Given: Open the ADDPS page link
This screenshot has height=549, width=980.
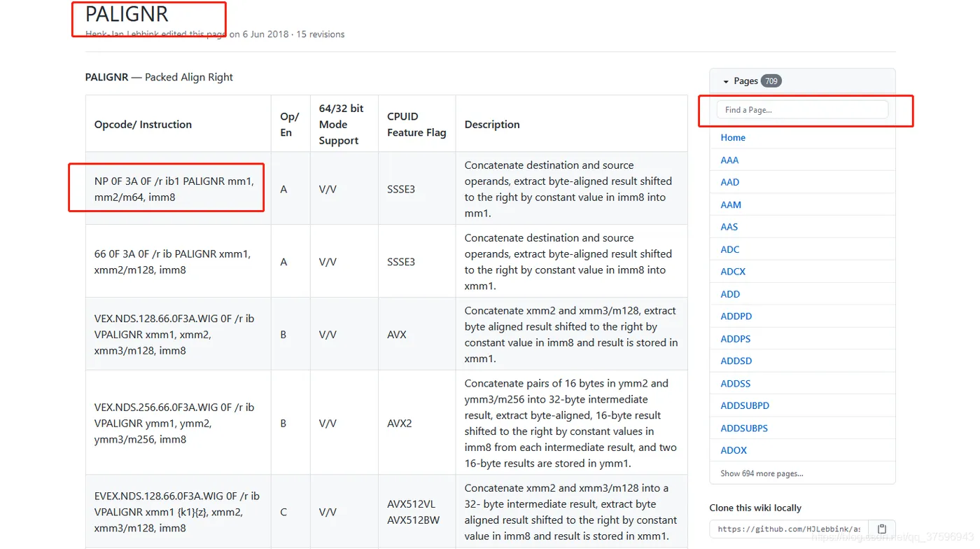Looking at the screenshot, I should tap(736, 339).
